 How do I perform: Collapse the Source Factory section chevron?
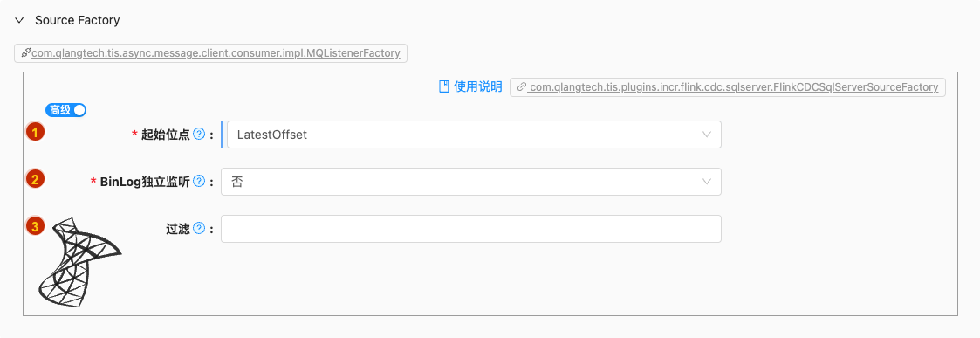(20, 21)
